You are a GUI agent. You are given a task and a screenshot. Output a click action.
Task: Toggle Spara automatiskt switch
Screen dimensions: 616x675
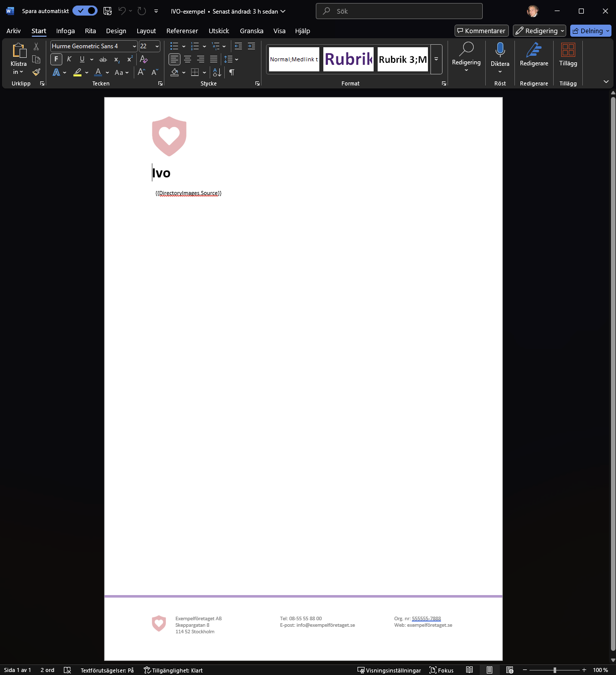[85, 11]
